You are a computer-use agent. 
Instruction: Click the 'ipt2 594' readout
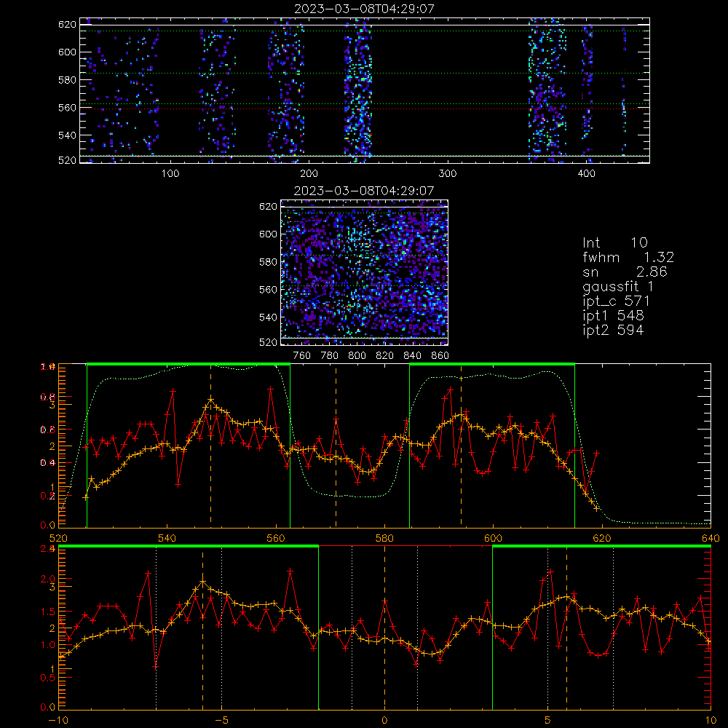click(613, 330)
